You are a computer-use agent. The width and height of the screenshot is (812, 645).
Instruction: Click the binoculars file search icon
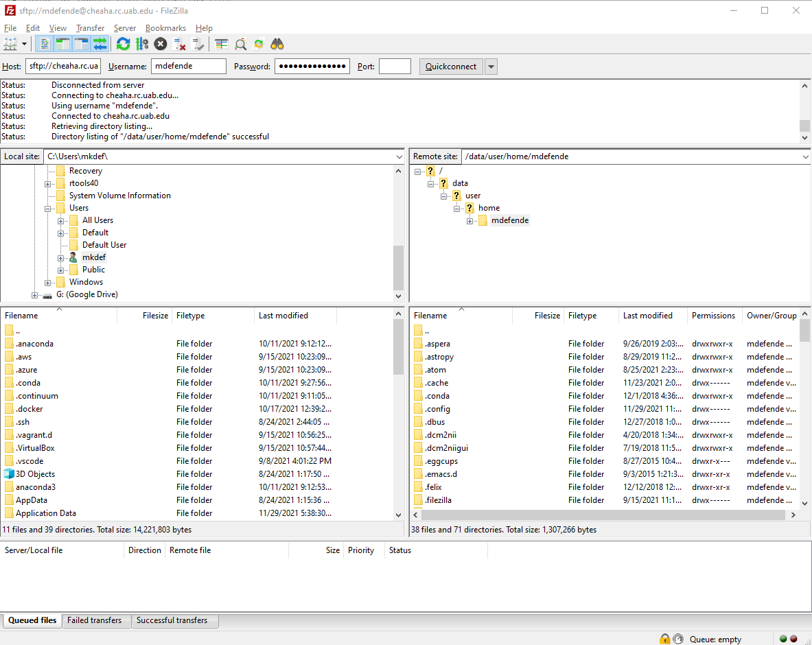point(277,44)
